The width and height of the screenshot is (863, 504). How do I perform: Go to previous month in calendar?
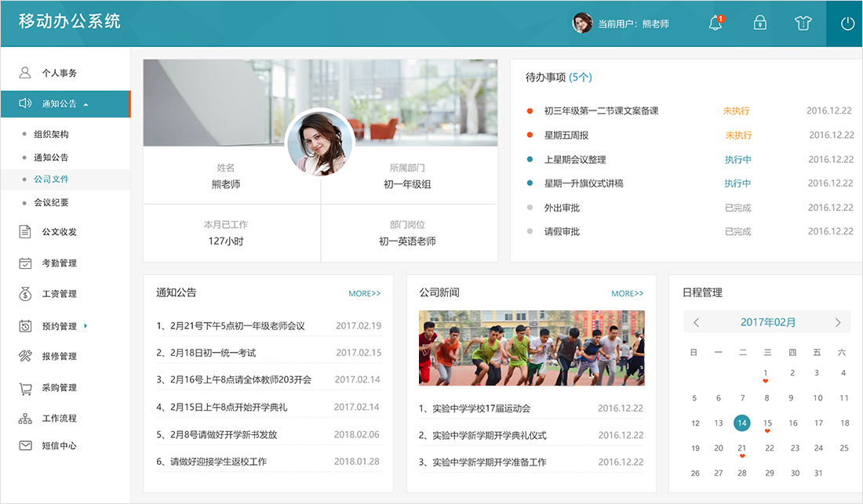[x=696, y=322]
